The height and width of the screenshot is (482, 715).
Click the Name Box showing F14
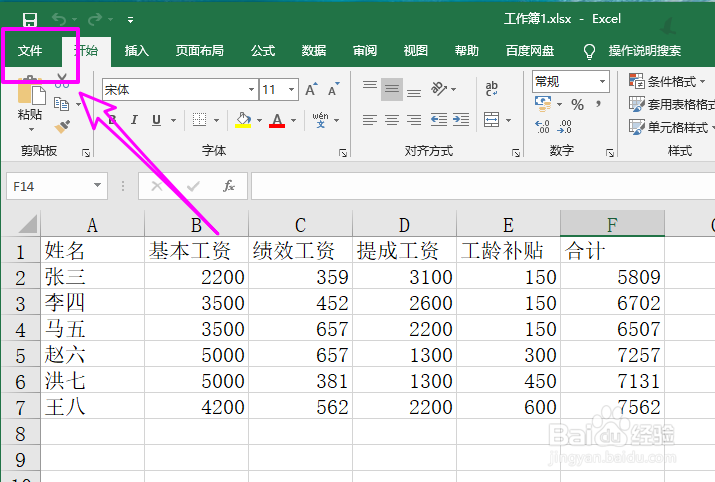pos(57,186)
